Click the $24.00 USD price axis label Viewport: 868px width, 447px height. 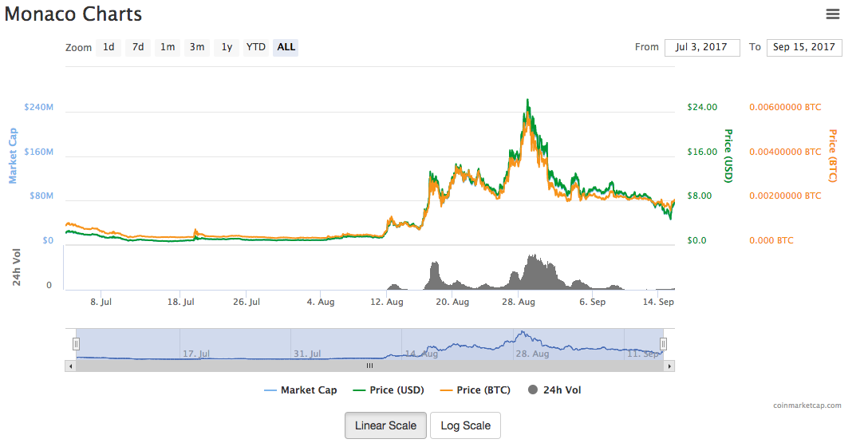(x=702, y=107)
